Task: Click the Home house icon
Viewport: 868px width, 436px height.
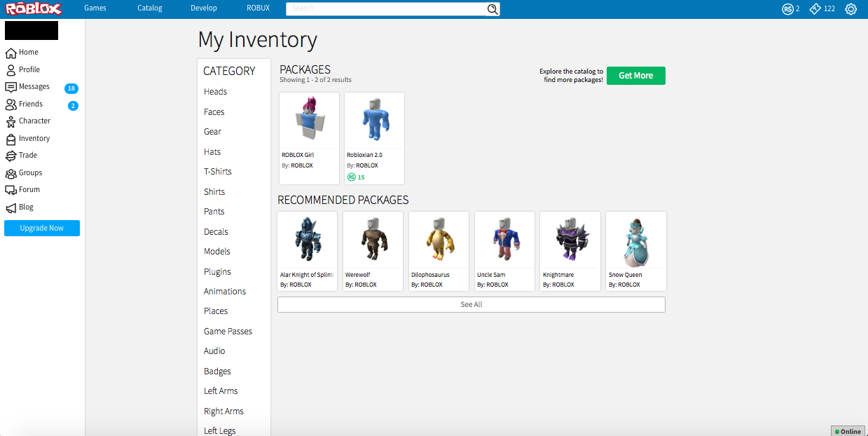Action: click(11, 53)
